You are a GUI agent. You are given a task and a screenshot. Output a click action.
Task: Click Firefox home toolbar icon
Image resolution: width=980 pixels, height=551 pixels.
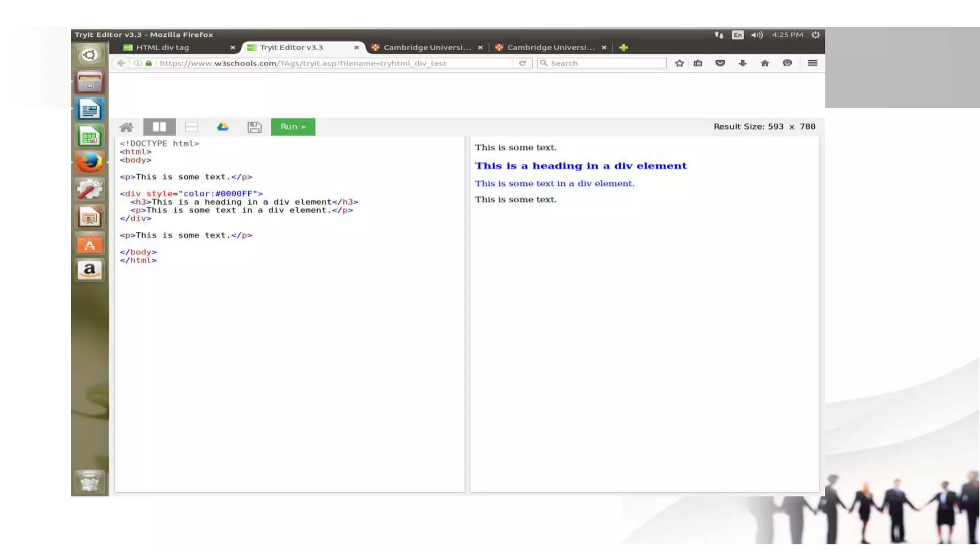[x=765, y=63]
